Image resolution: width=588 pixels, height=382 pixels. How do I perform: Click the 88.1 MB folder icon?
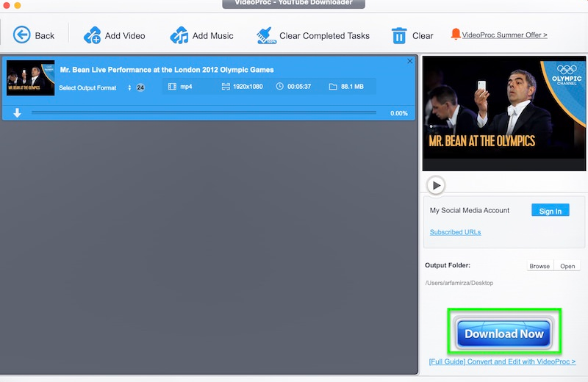point(333,87)
